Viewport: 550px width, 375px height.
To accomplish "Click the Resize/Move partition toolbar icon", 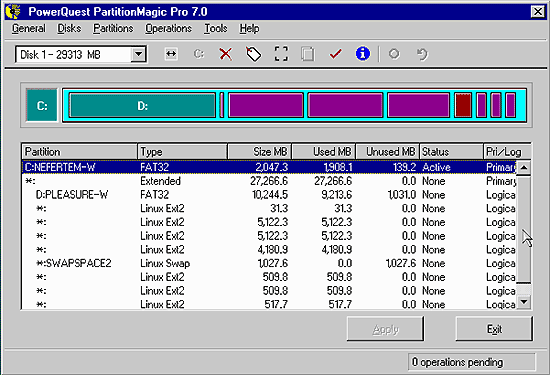I will click(171, 54).
